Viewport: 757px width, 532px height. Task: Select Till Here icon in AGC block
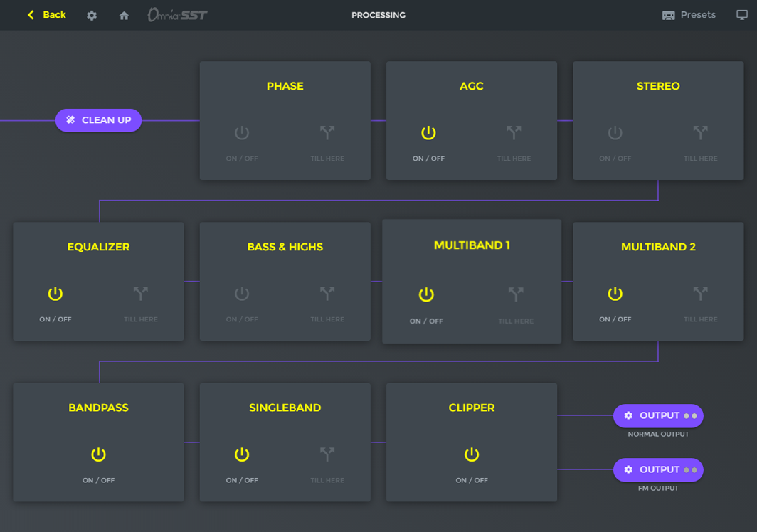pyautogui.click(x=514, y=132)
